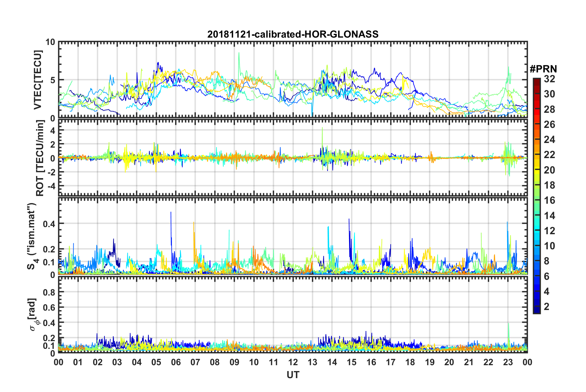This screenshot has height=392, width=586.
Task: Click x-axis tick label 01
Action: (78, 362)
